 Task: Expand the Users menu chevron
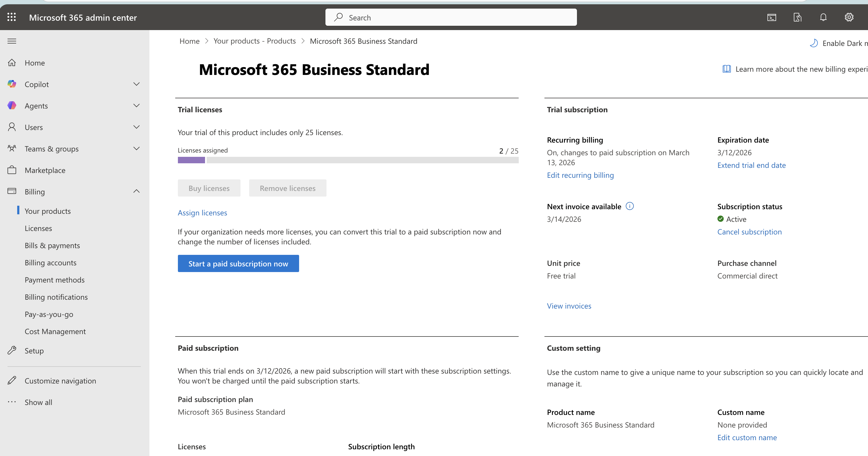137,127
